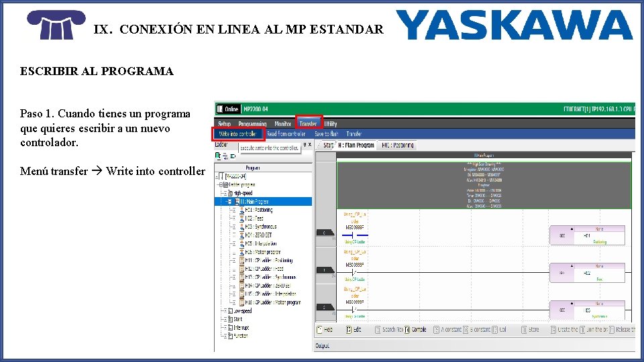
Task: Select H05 : Interpolation in tree
Action: pyautogui.click(x=260, y=244)
